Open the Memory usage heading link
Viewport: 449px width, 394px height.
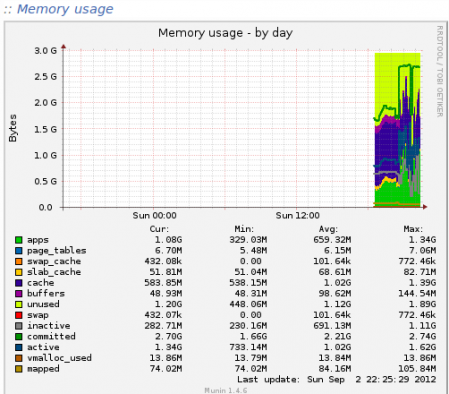[65, 9]
